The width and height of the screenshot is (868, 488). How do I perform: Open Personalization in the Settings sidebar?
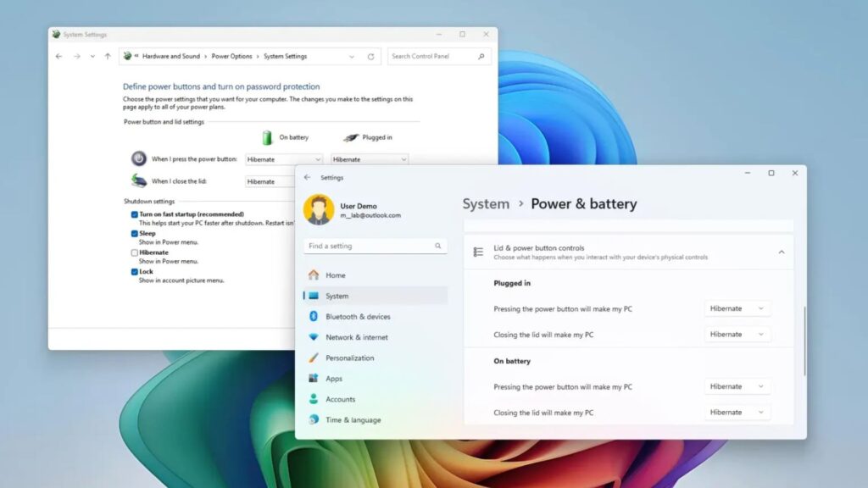(349, 358)
